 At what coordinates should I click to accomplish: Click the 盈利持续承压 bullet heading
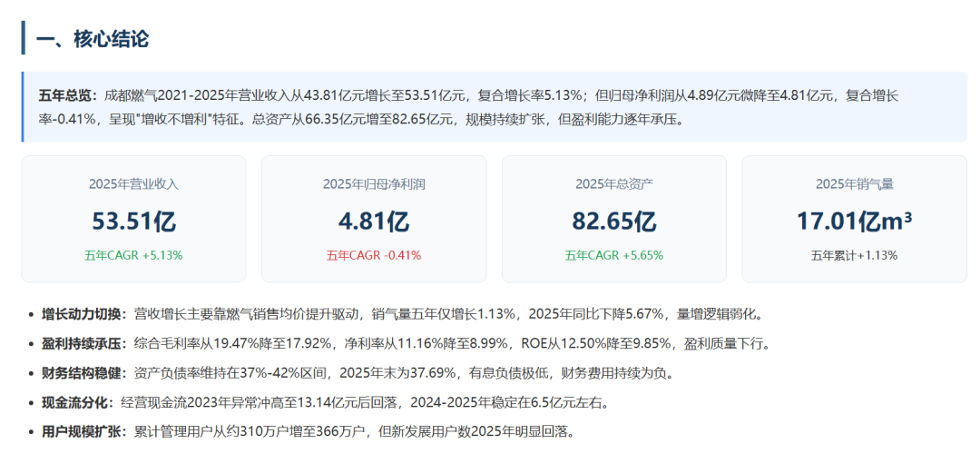click(x=82, y=343)
